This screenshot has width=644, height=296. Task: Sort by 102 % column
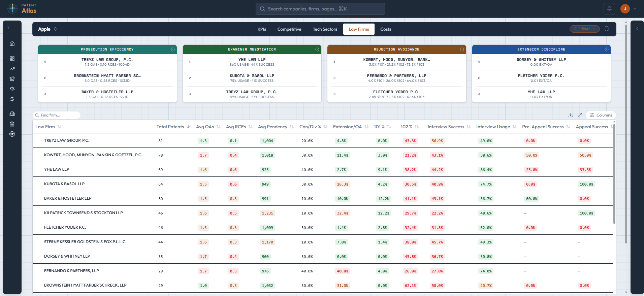[410, 127]
